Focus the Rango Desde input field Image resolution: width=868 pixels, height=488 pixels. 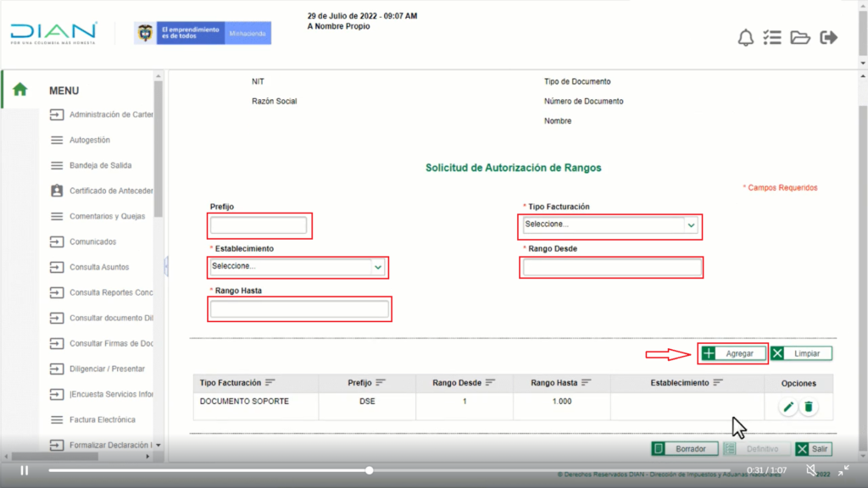click(x=612, y=267)
